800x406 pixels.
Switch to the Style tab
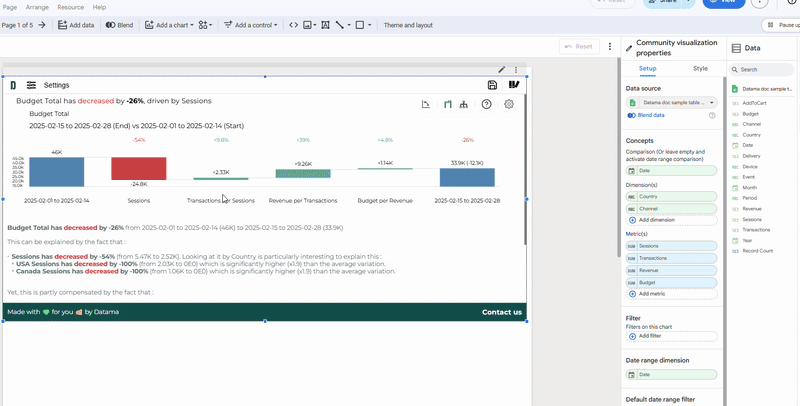pos(700,68)
